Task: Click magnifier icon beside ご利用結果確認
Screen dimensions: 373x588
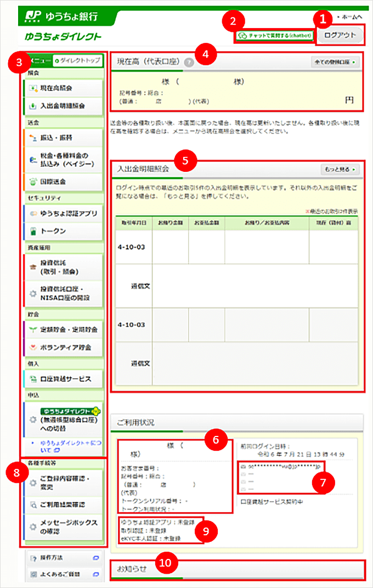Action: click(x=33, y=505)
